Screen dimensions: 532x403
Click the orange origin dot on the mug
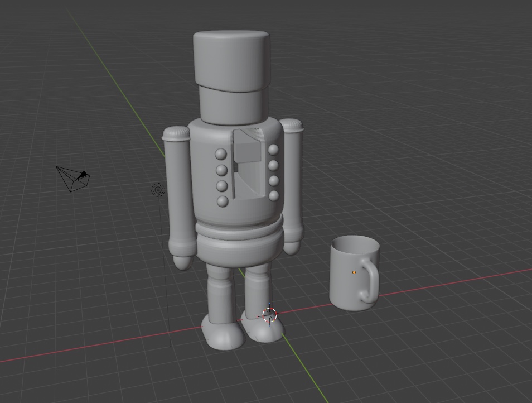[x=355, y=272]
